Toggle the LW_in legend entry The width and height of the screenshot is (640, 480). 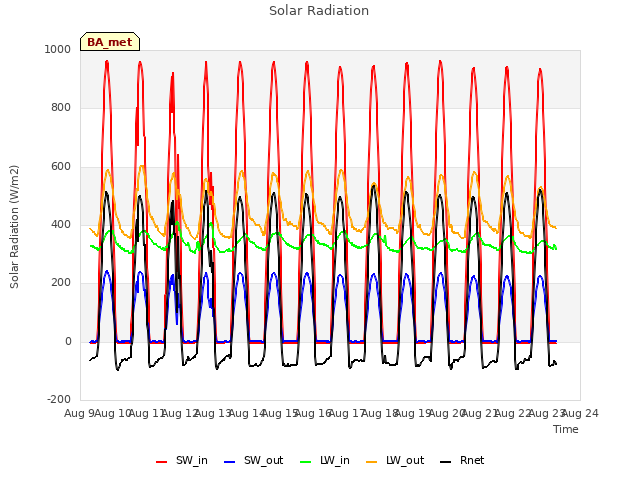[x=325, y=460]
